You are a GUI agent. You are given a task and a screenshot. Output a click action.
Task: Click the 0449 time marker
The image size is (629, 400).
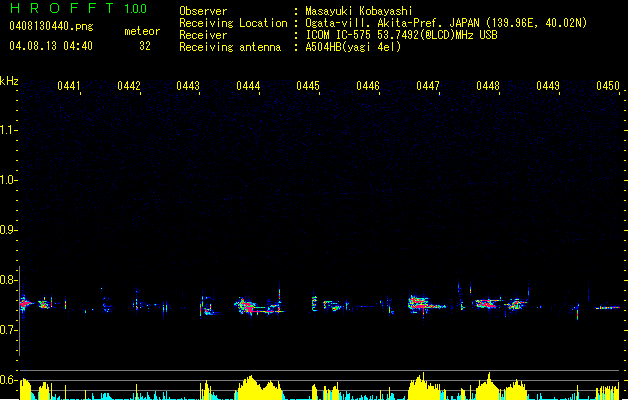(x=548, y=86)
